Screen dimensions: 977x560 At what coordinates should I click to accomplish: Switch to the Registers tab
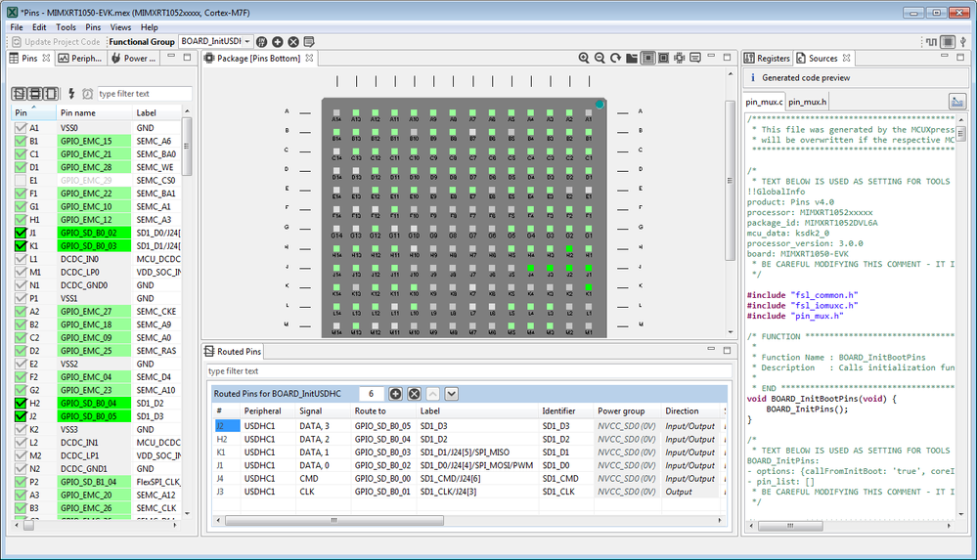tap(767, 59)
